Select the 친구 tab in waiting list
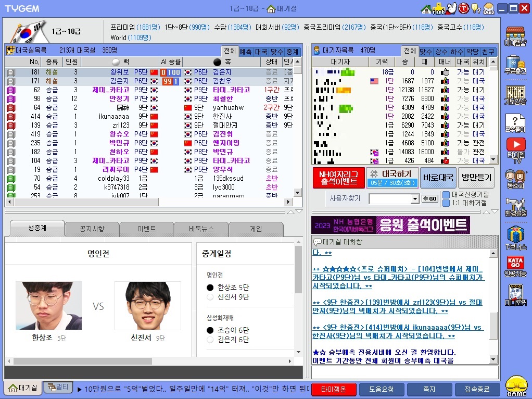Viewport: 532px width, 399px height. (x=488, y=52)
